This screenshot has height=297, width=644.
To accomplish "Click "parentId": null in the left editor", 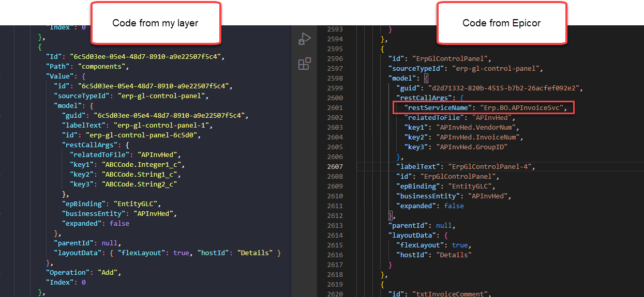I will point(87,243).
